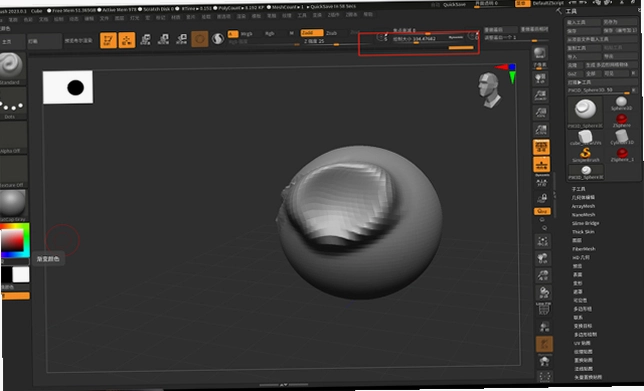
Task: Activate the orange Draw mode button
Action: (x=127, y=40)
